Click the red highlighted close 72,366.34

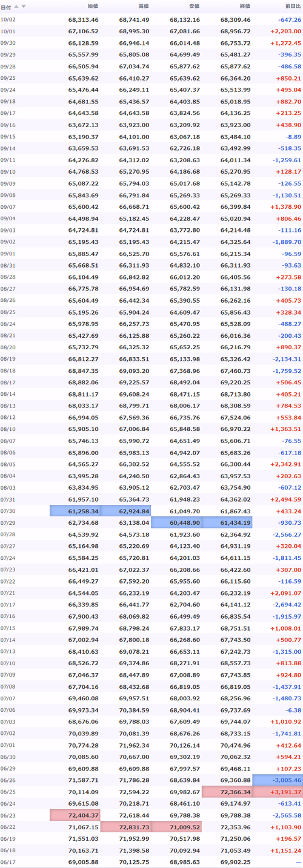(x=227, y=792)
